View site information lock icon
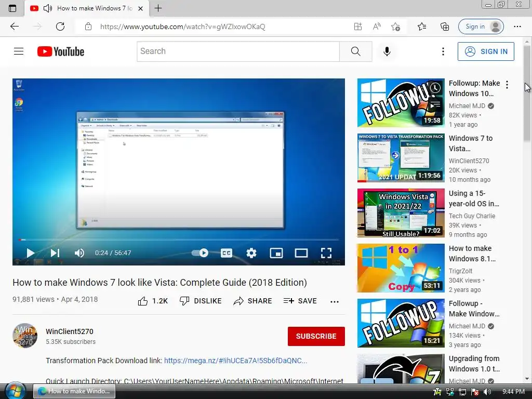532x399 pixels. point(88,26)
